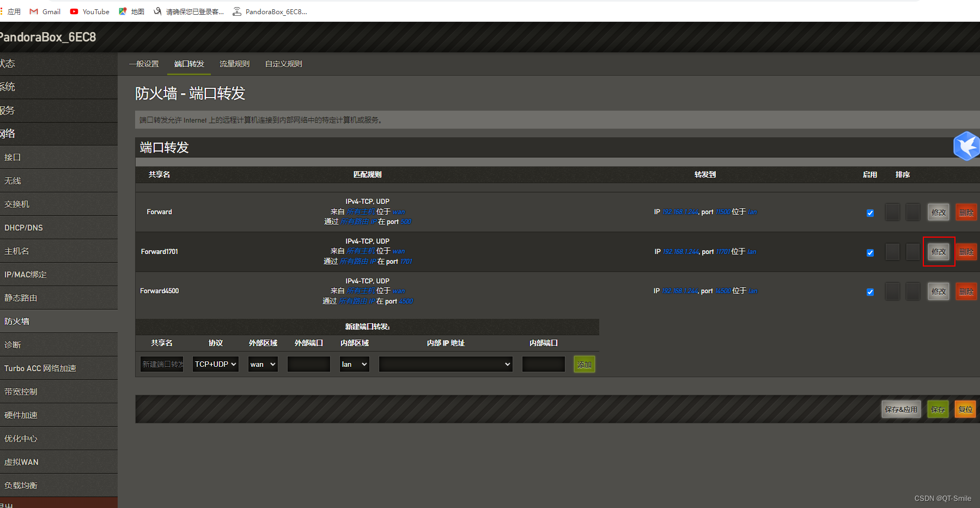Move the Forward4500 rule up

[x=892, y=291]
